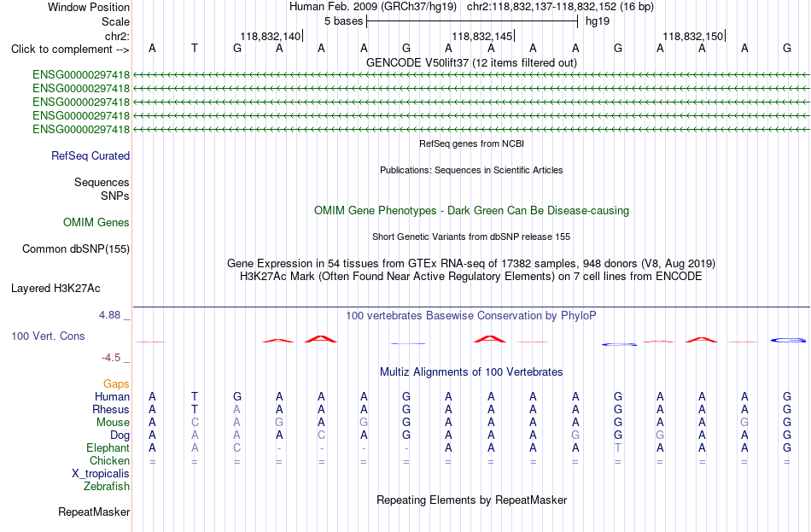Click the chr2: ruler label
The image size is (811, 532).
[x=117, y=36]
